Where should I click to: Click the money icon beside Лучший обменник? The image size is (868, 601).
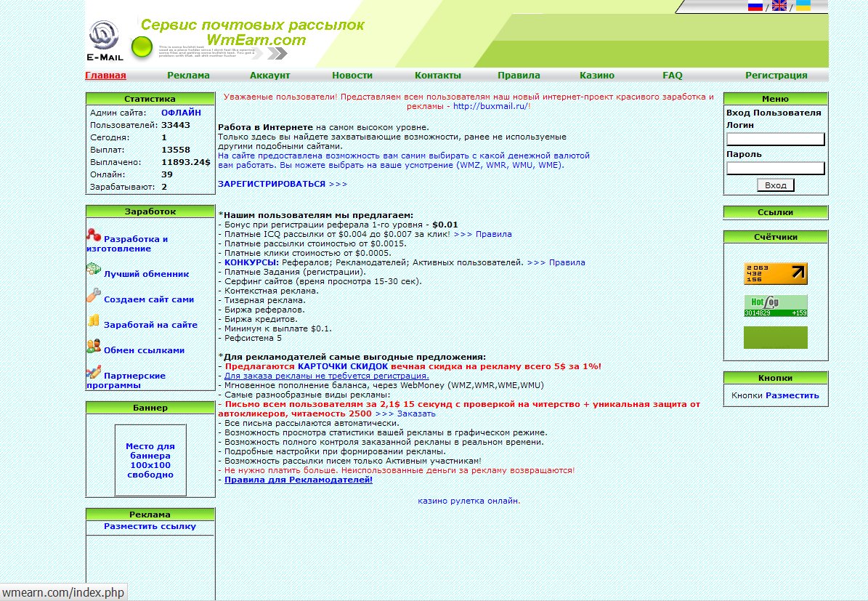(94, 270)
